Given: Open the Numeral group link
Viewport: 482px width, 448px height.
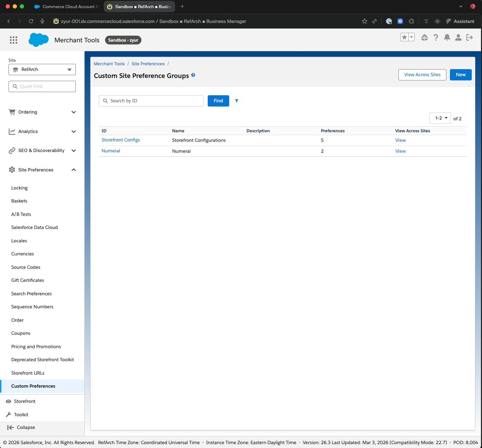Looking at the screenshot, I should (111, 151).
